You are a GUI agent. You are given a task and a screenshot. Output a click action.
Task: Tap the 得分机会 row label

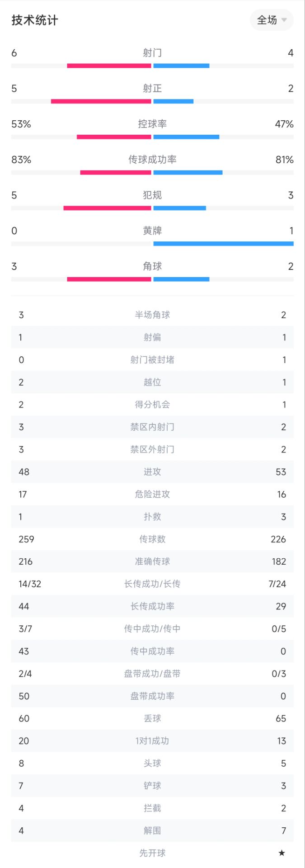[152, 405]
